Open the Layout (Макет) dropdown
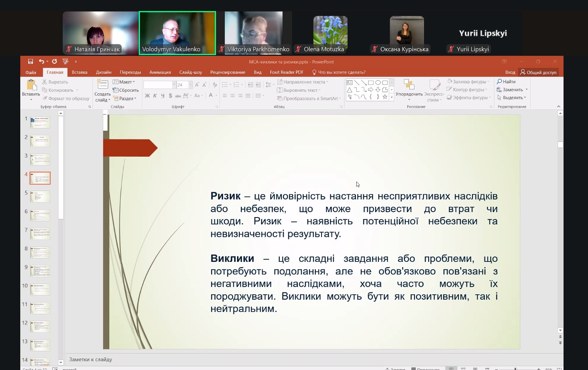 point(124,82)
